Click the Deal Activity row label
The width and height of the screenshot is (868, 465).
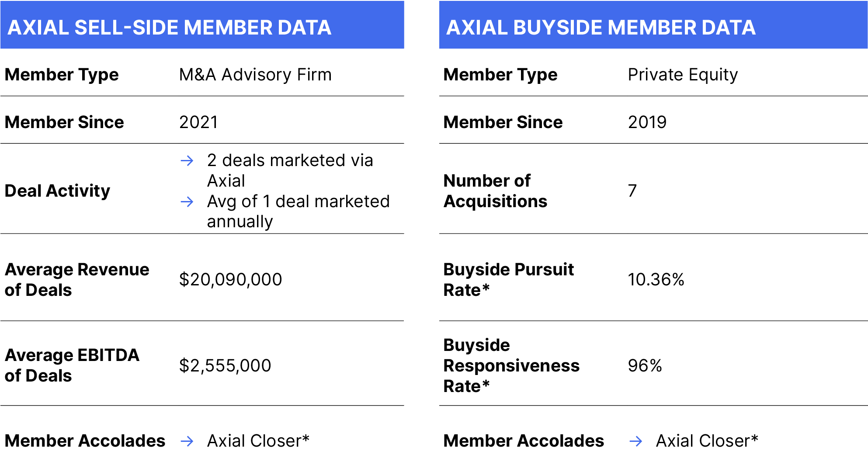[x=57, y=191]
